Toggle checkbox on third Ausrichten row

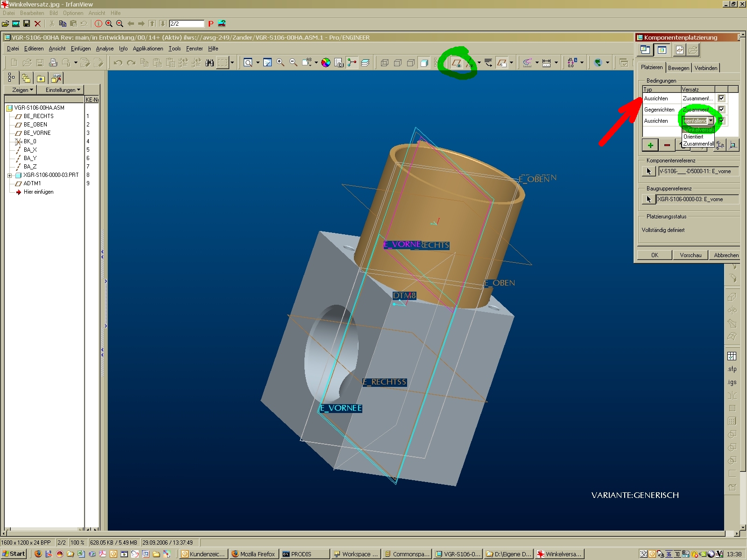721,121
